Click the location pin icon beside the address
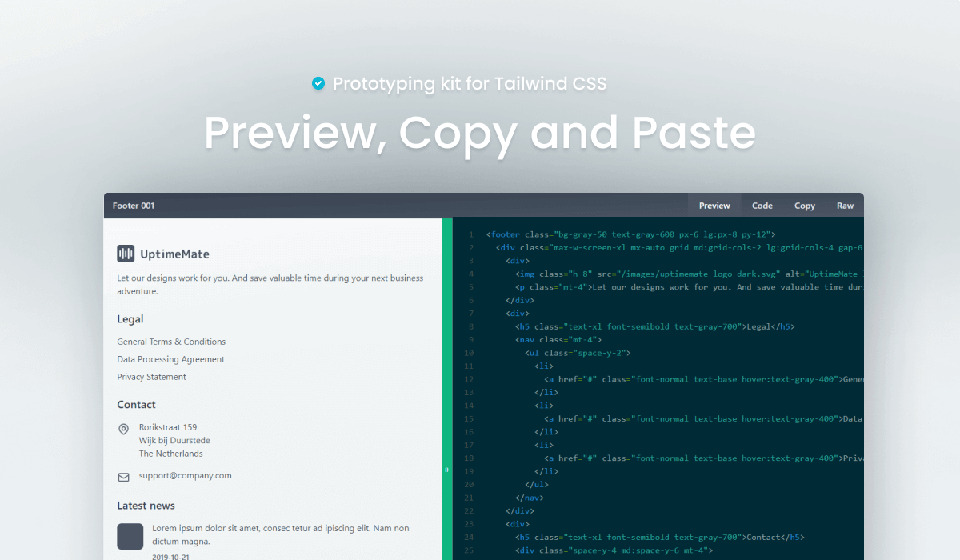 (x=122, y=427)
